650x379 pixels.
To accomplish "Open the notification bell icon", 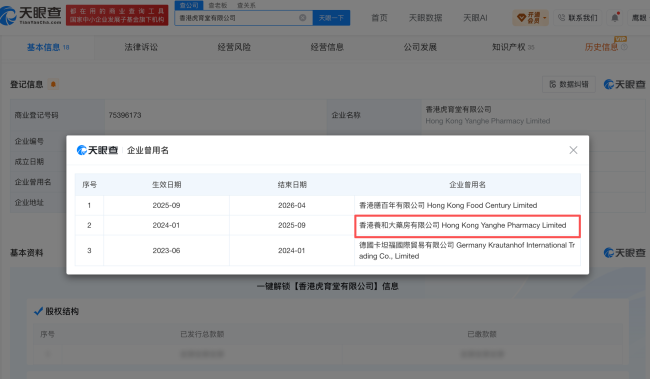I will click(x=615, y=18).
